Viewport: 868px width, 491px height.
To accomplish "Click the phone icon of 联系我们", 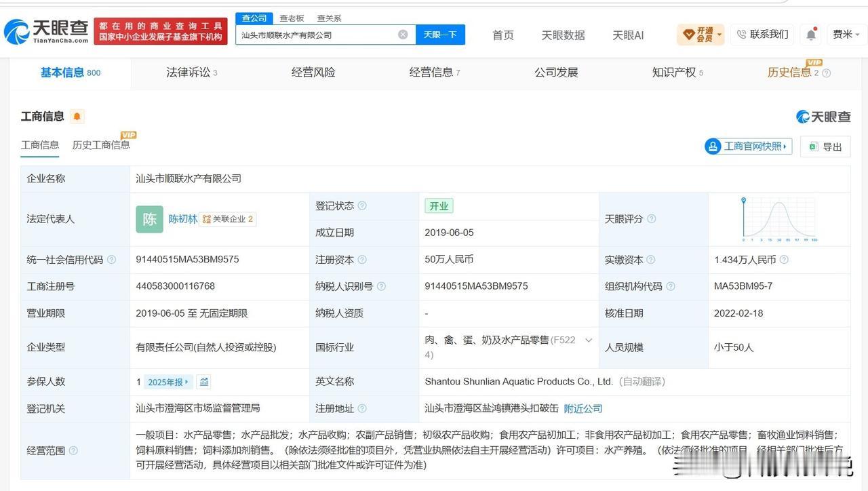I will pyautogui.click(x=741, y=35).
